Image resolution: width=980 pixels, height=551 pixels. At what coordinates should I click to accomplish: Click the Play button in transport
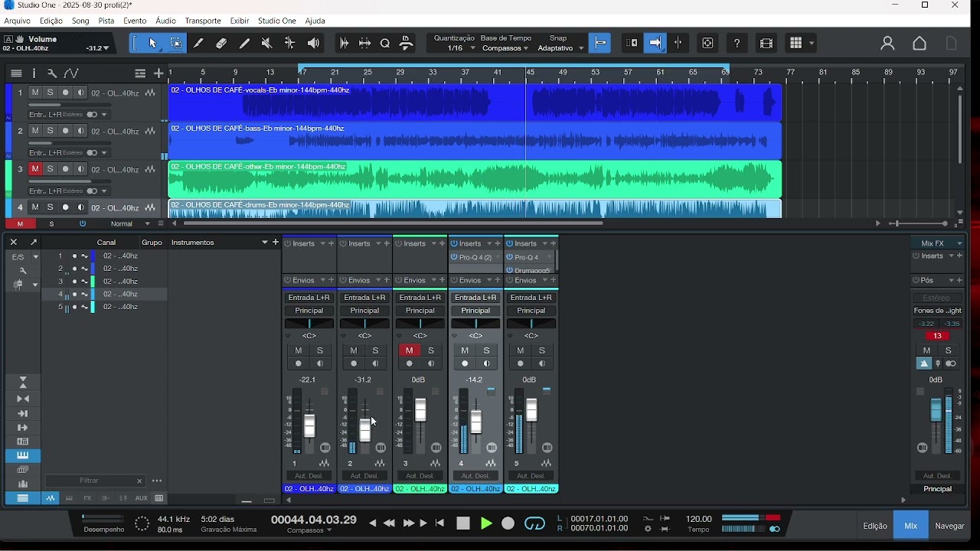coord(486,524)
